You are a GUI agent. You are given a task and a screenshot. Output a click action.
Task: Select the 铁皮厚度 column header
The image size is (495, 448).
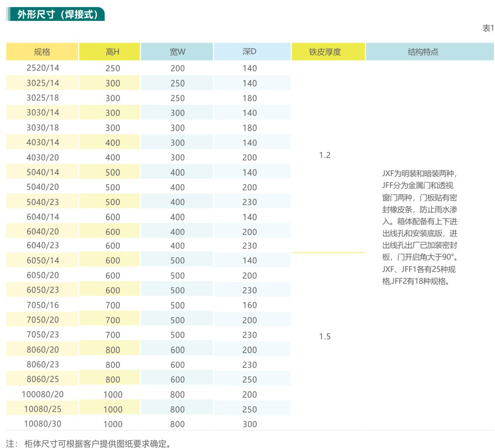(325, 52)
